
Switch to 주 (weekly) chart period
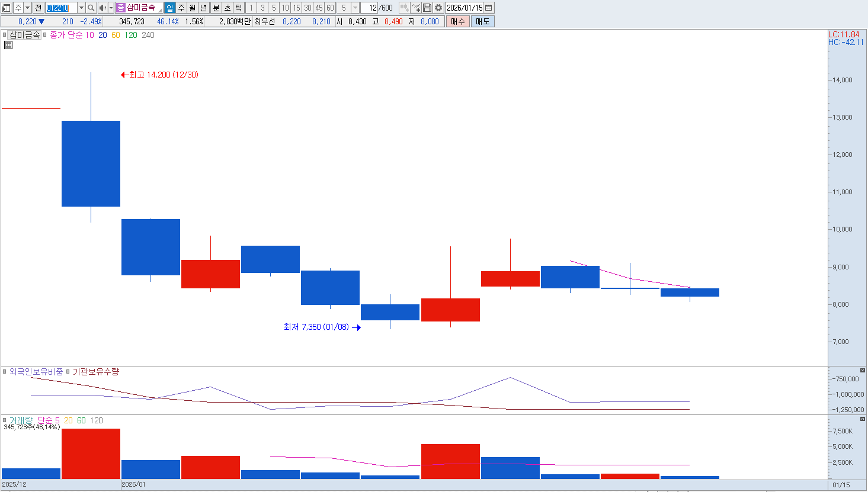pos(181,8)
